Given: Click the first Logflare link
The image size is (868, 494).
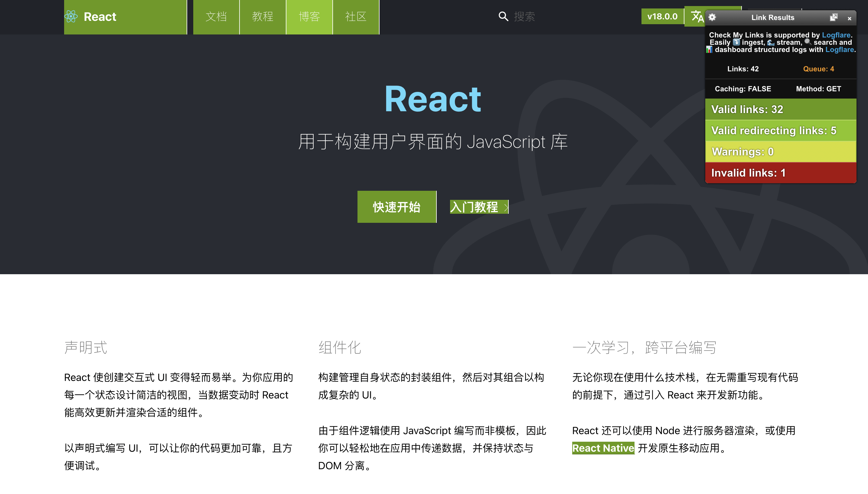Looking at the screenshot, I should pos(836,35).
